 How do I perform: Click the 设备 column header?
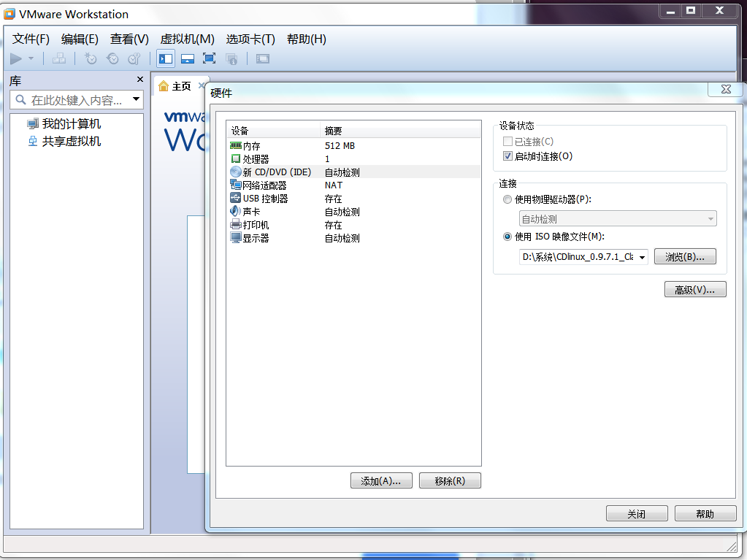273,131
